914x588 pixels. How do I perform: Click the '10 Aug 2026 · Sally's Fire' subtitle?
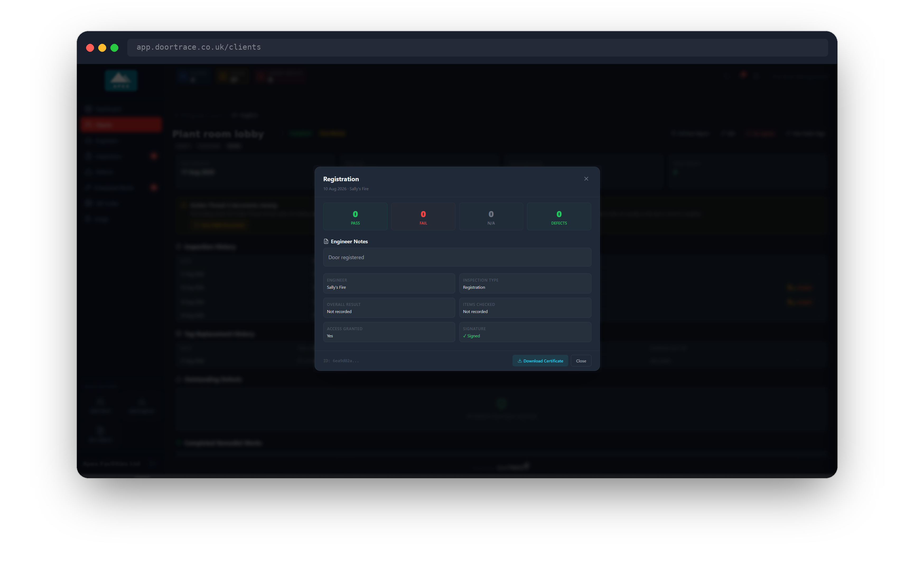pos(346,189)
